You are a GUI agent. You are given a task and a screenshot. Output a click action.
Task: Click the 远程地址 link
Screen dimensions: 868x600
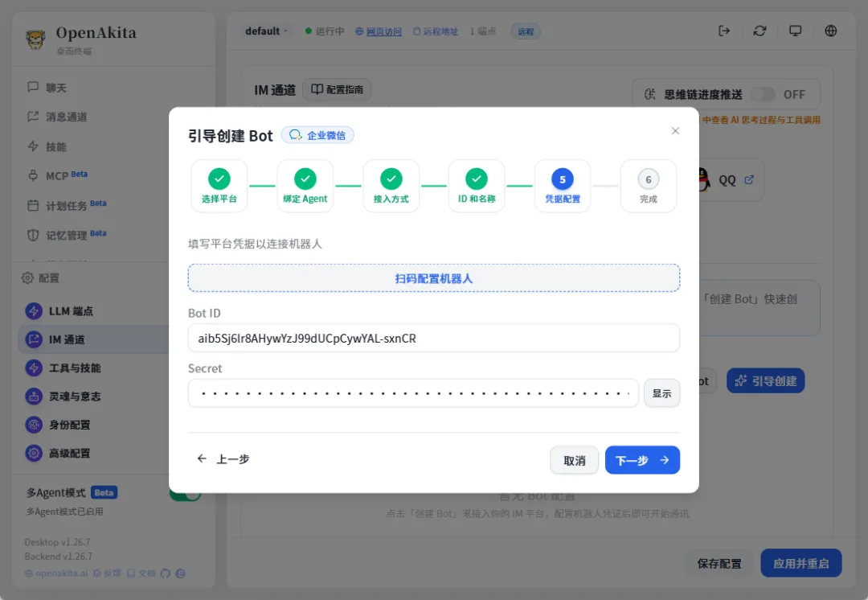click(436, 31)
